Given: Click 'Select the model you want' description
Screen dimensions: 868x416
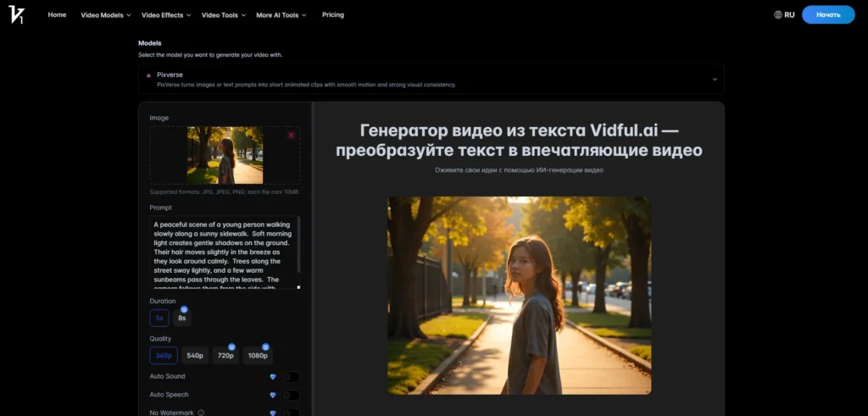Looking at the screenshot, I should (x=210, y=55).
